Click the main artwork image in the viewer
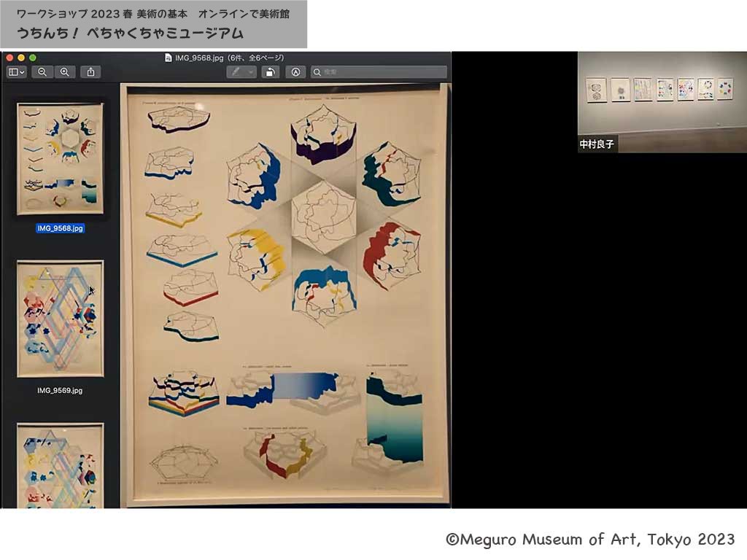The width and height of the screenshot is (747, 560). click(x=285, y=295)
